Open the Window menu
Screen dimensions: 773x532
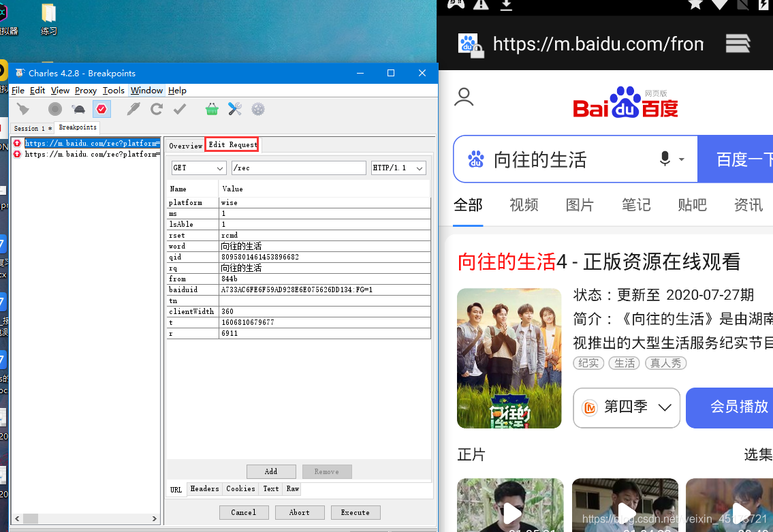point(146,90)
